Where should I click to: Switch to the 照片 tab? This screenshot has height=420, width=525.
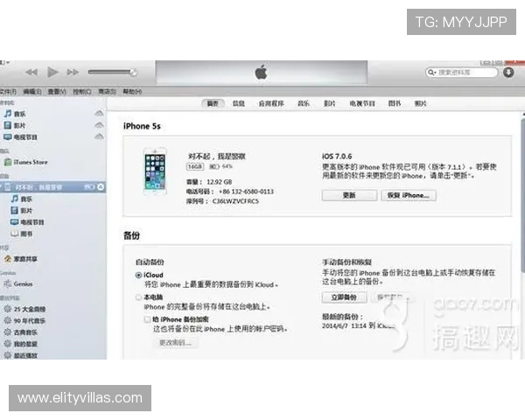(421, 103)
